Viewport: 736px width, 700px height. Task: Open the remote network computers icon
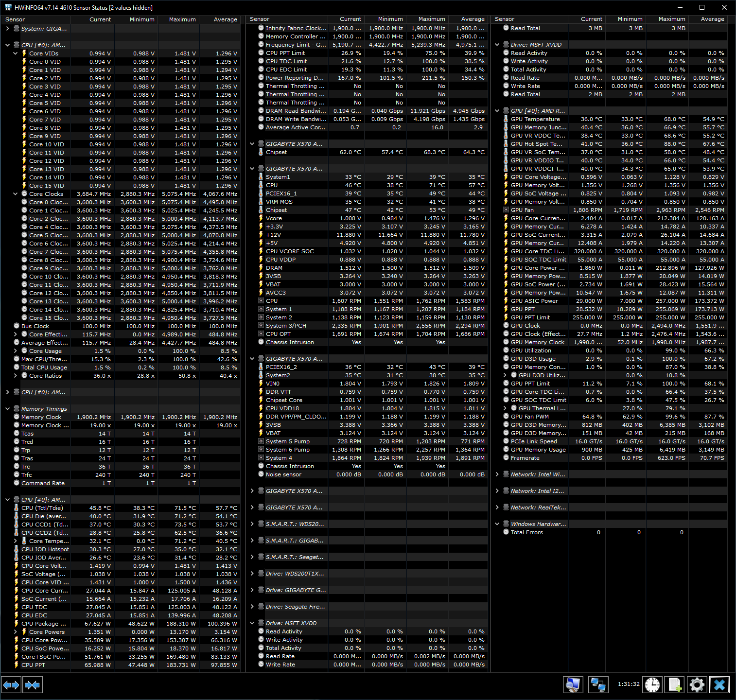[x=598, y=685]
